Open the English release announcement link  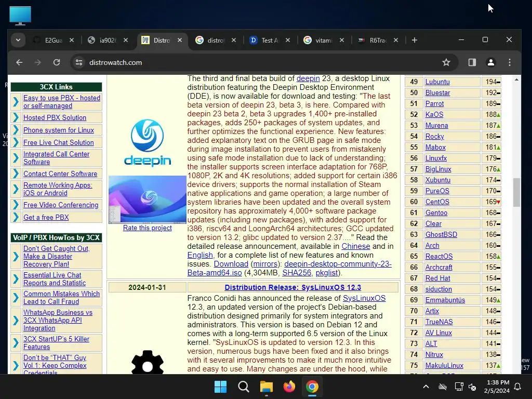click(200, 255)
